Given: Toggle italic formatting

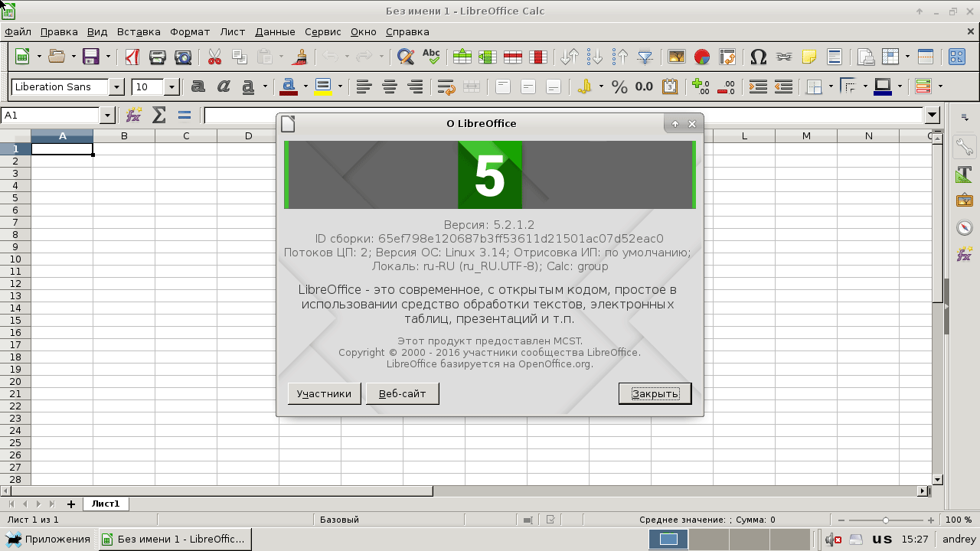Looking at the screenshot, I should point(223,86).
